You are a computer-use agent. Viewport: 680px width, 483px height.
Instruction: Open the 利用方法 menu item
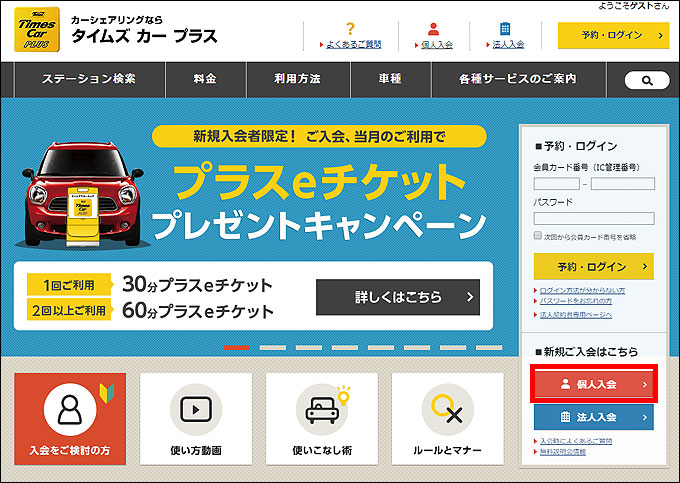(x=298, y=79)
